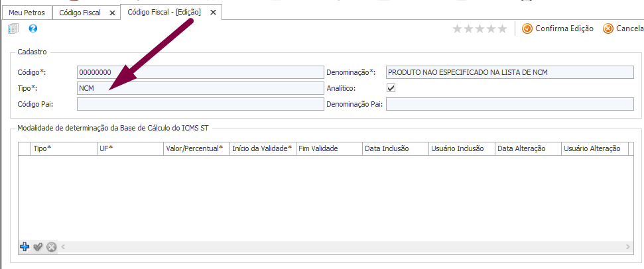Rate with the third star
The width and height of the screenshot is (644, 269).
[x=480, y=28]
